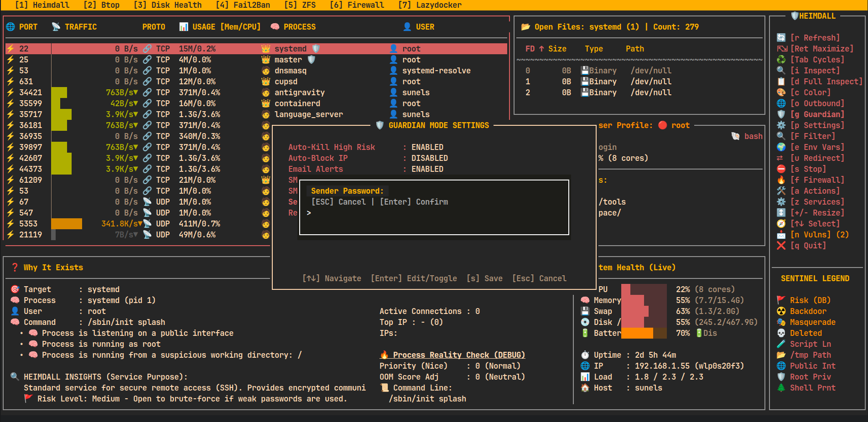Open the ZFS tab

300,5
